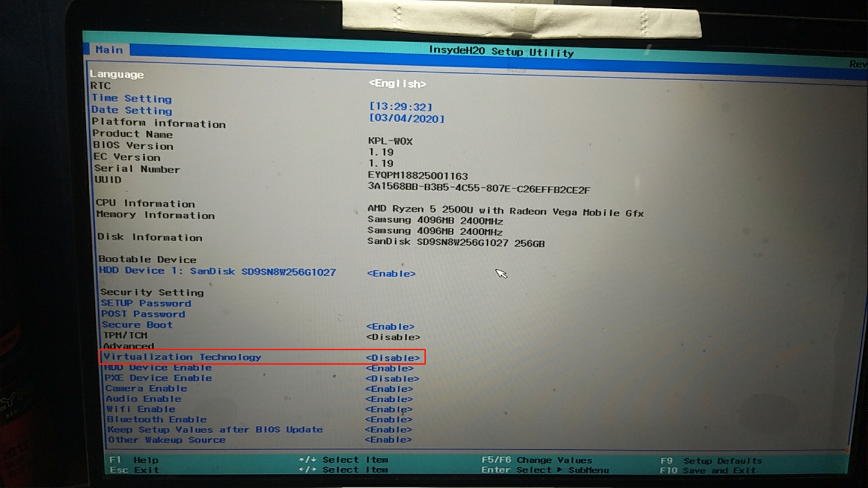868x488 pixels.
Task: Click the Bootable Device heading
Action: [147, 259]
